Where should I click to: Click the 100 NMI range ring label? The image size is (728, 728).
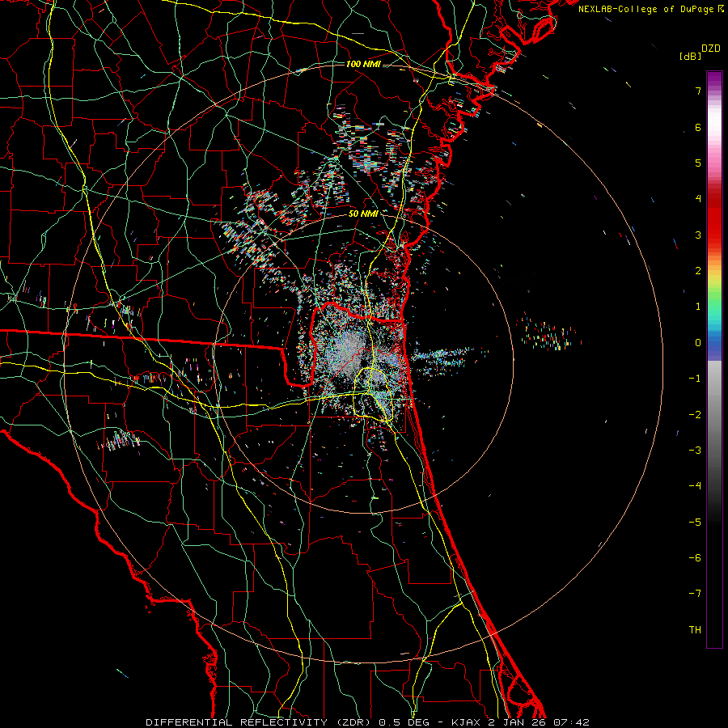tap(363, 64)
